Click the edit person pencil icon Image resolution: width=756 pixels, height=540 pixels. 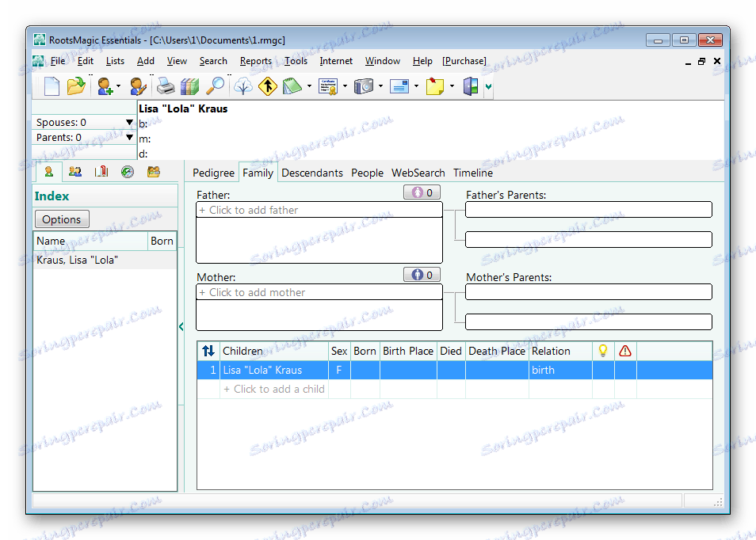pyautogui.click(x=138, y=86)
